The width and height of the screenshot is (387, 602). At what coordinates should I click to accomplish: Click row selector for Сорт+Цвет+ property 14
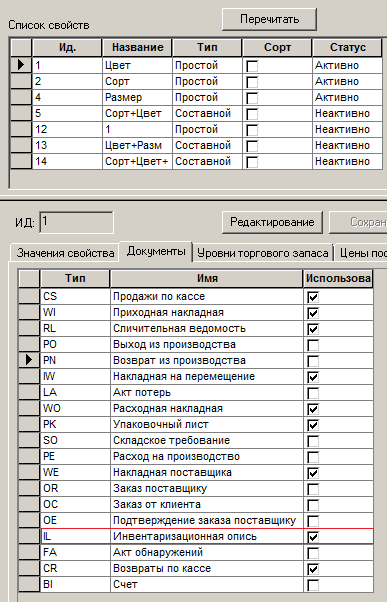point(21,161)
